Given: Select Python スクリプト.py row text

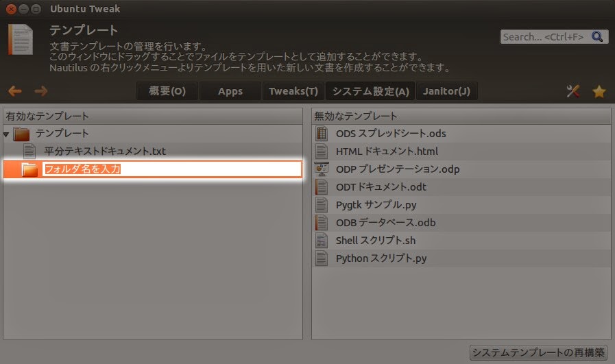Looking at the screenshot, I should click(x=381, y=258).
